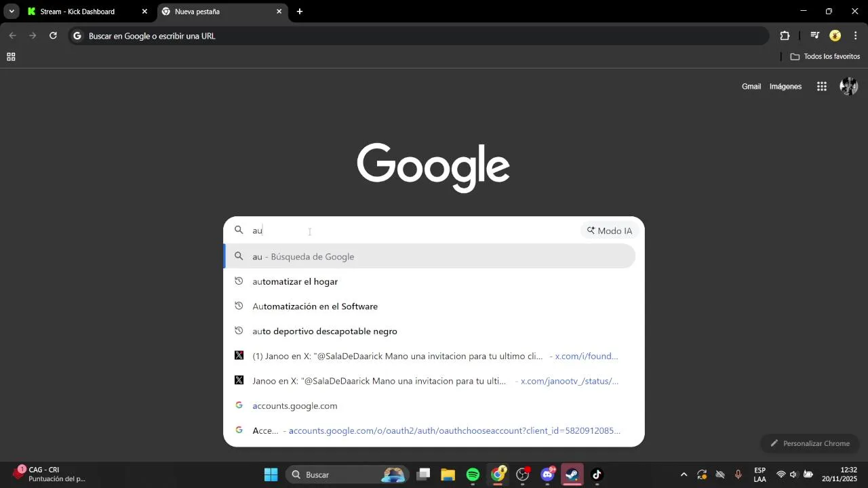Open the red-dot circular app on taskbar

pyautogui.click(x=523, y=474)
